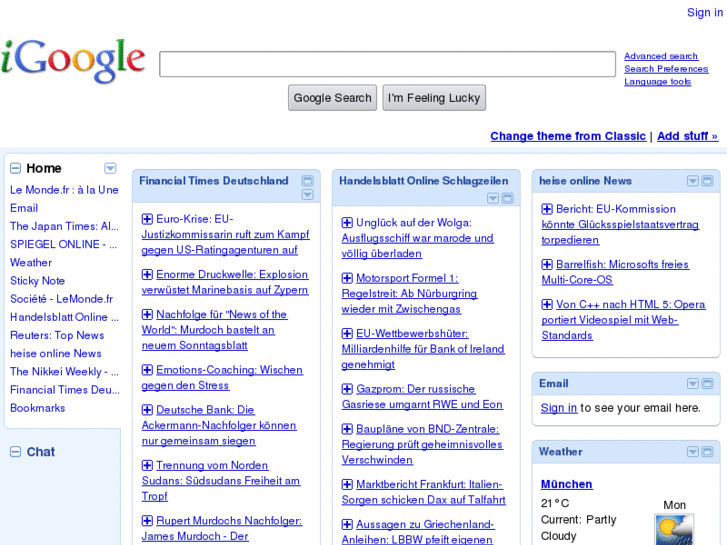This screenshot has height=545, width=727.
Task: Select heise online News sidebar item
Action: (x=56, y=353)
